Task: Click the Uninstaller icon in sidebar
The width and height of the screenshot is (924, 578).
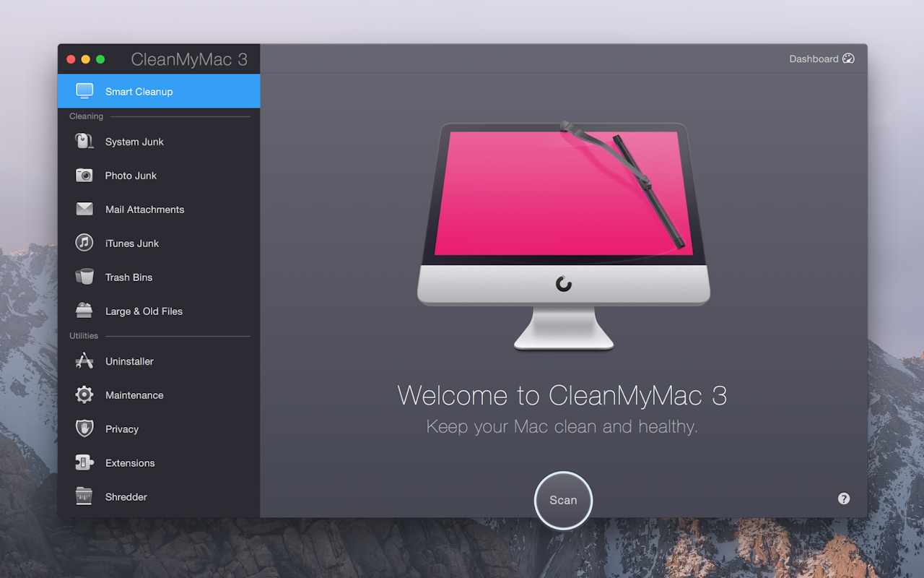Action: [84, 361]
